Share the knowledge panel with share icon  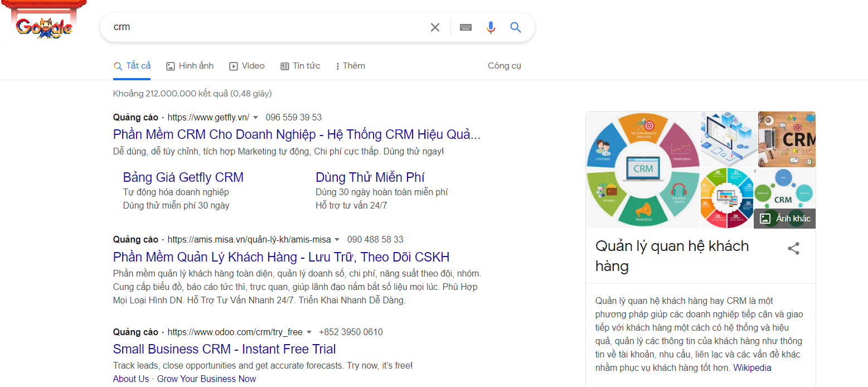793,249
